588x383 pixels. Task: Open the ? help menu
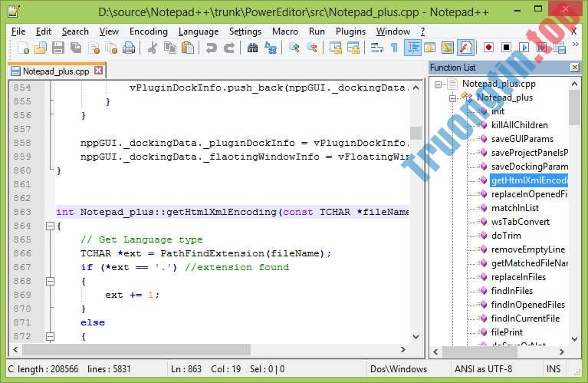pos(422,31)
